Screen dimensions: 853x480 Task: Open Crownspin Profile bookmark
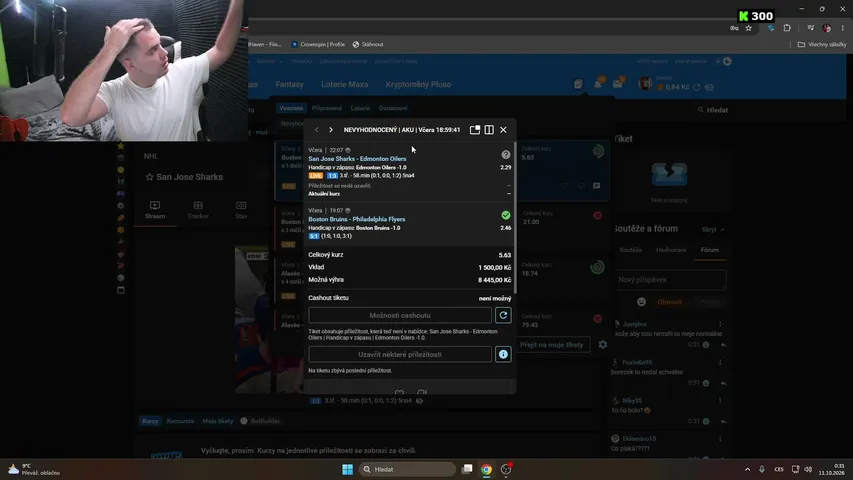pyautogui.click(x=318, y=45)
